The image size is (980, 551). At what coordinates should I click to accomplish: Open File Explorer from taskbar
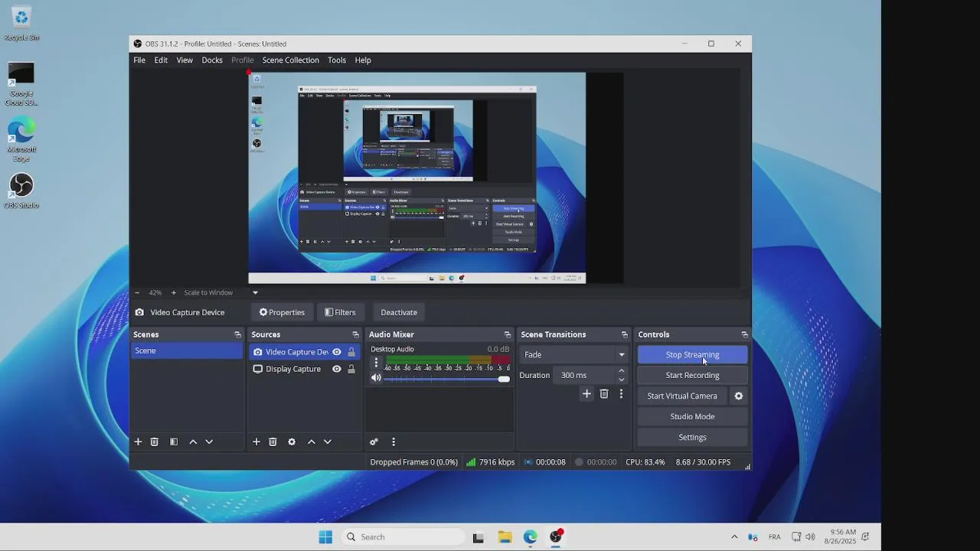[505, 536]
